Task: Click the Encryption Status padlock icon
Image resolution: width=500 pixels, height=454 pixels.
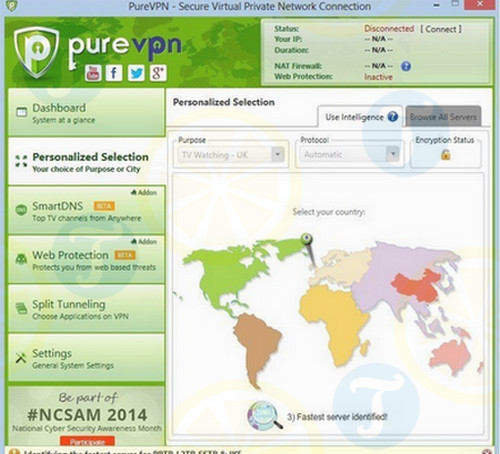Action: click(x=446, y=154)
